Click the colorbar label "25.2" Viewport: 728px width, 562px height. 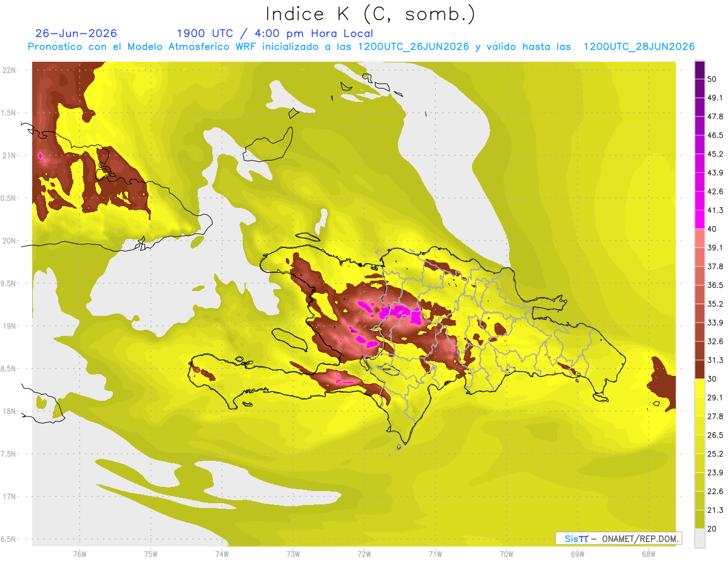click(x=715, y=453)
